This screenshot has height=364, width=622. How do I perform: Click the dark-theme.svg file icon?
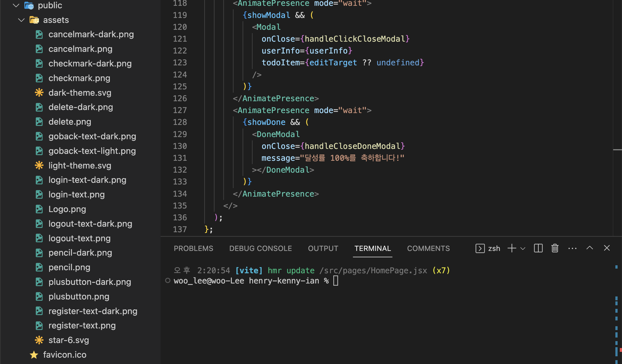(x=39, y=93)
